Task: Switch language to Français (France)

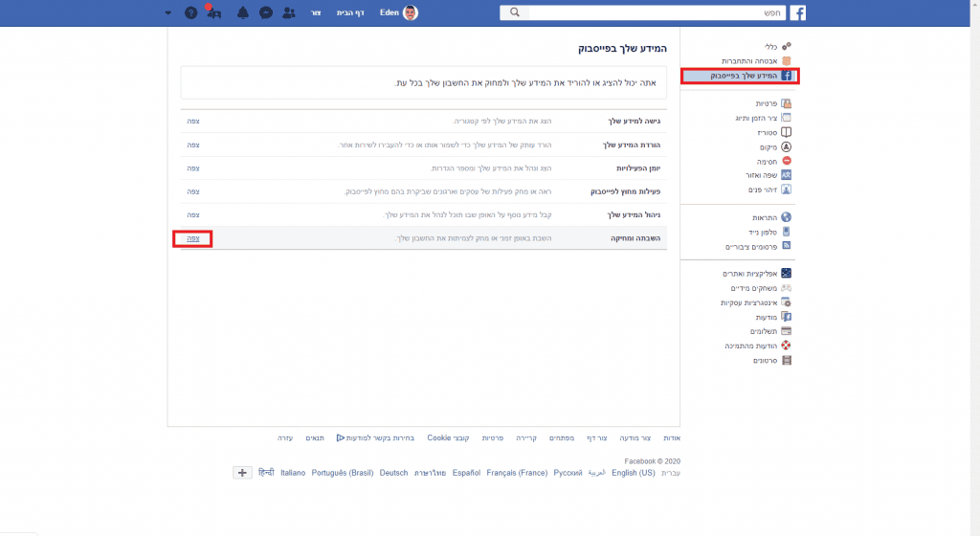Action: (517, 473)
